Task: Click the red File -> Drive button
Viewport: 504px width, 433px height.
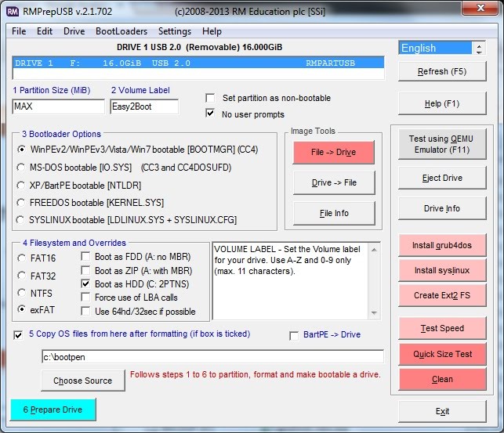Action: click(x=333, y=153)
